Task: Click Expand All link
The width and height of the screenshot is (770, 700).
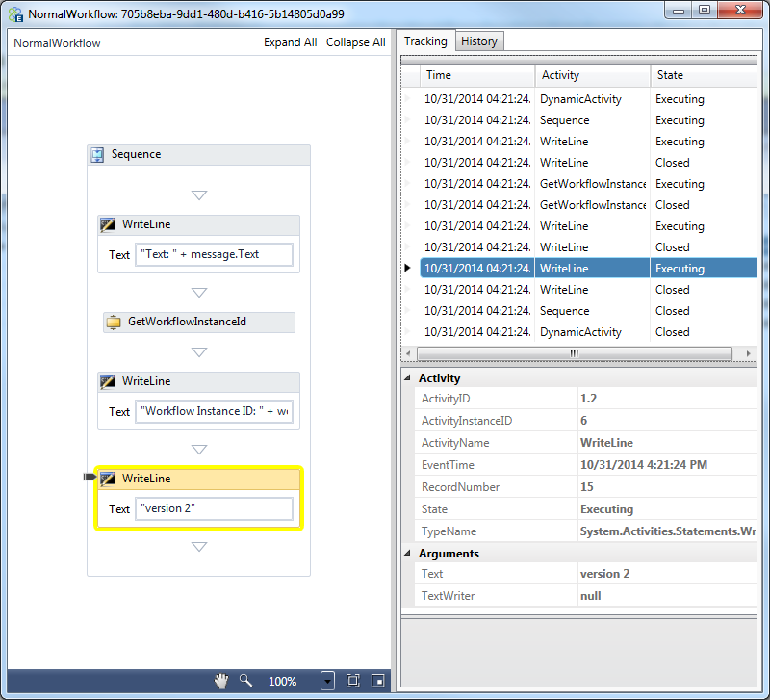Action: click(291, 42)
